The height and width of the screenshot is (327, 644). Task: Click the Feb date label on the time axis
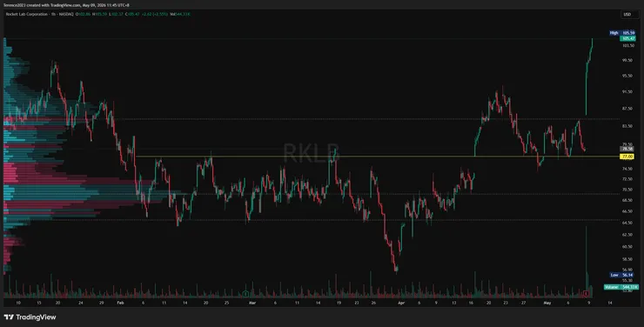pos(120,303)
